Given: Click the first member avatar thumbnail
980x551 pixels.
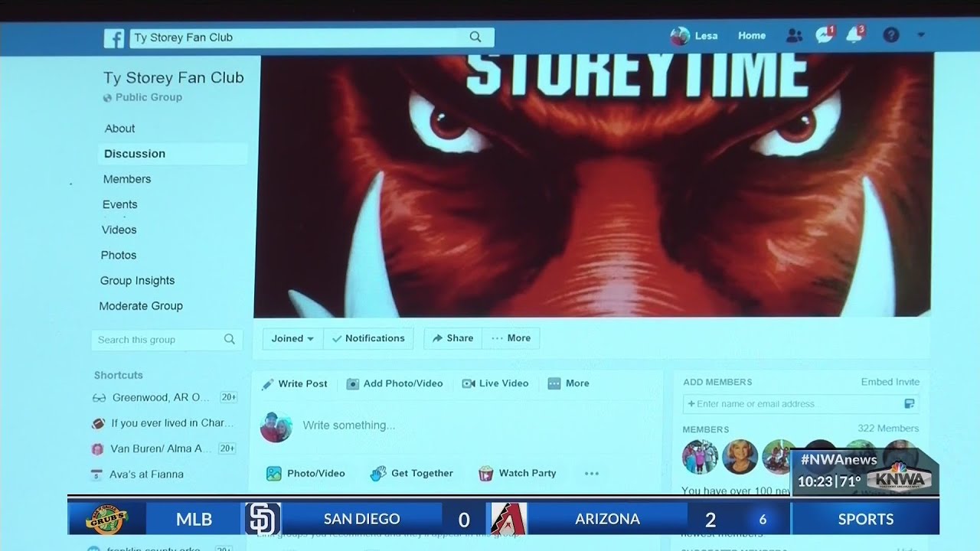Looking at the screenshot, I should [700, 457].
